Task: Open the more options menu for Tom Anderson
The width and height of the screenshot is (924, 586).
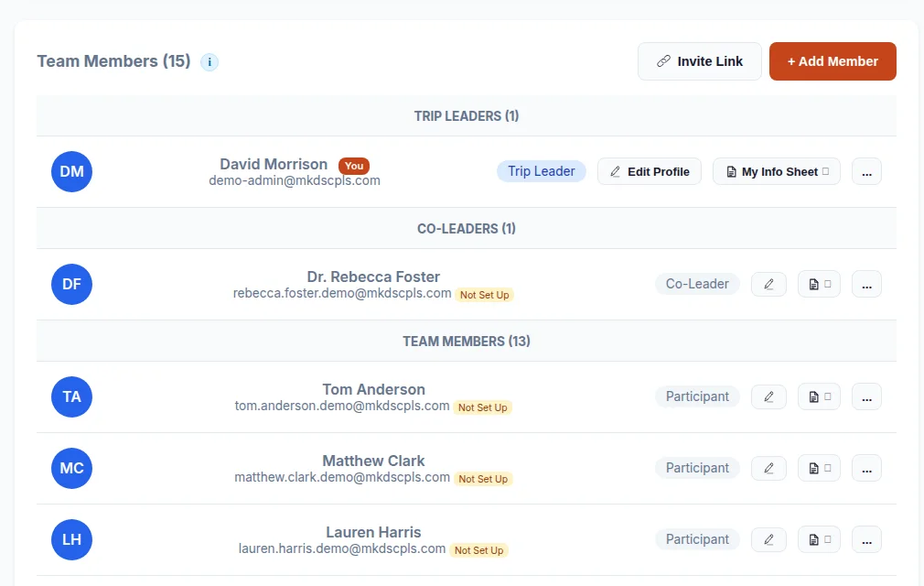Action: pos(867,396)
